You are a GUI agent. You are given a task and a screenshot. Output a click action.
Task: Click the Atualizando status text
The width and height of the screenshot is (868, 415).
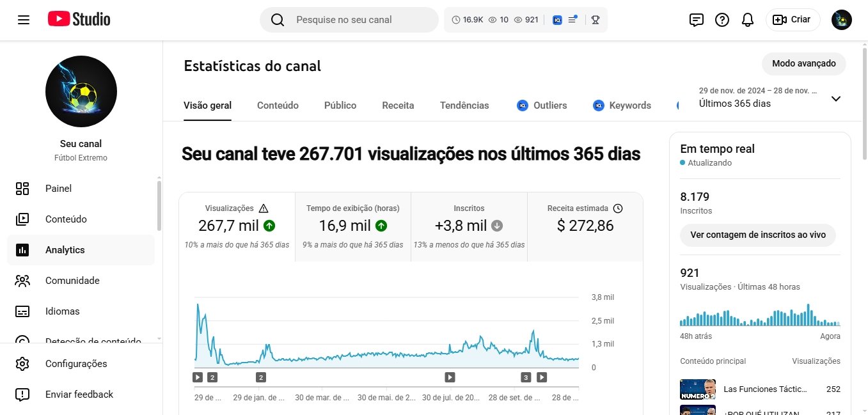click(710, 163)
